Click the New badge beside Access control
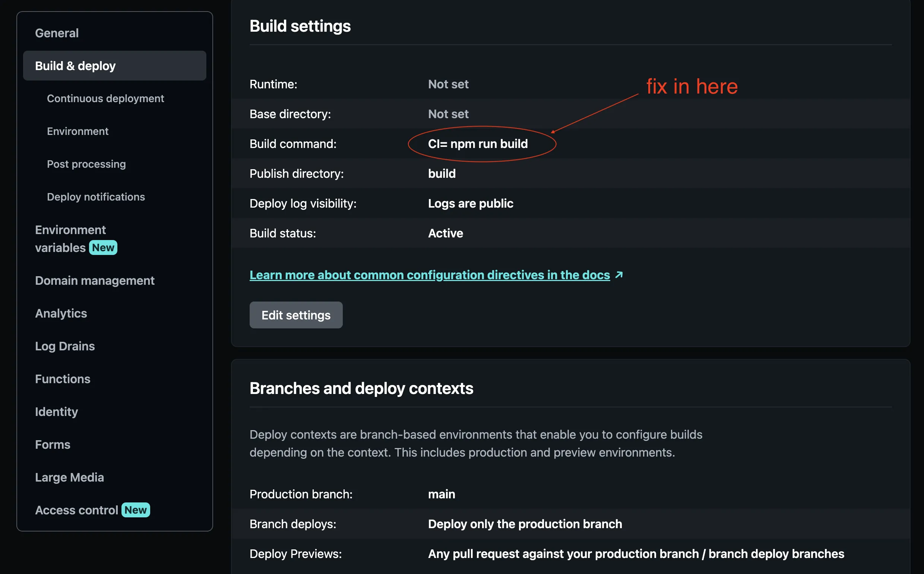Screen dimensions: 924x574 136,510
